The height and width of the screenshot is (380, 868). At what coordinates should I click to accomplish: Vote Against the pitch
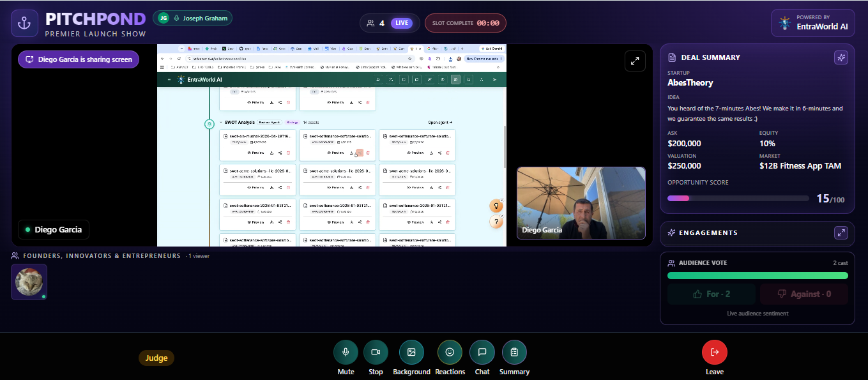804,294
